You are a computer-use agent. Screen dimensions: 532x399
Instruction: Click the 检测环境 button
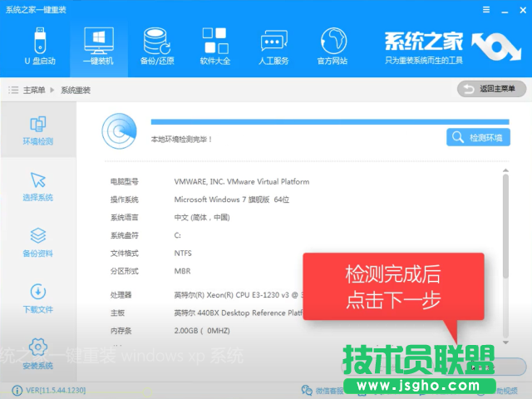[x=478, y=137]
